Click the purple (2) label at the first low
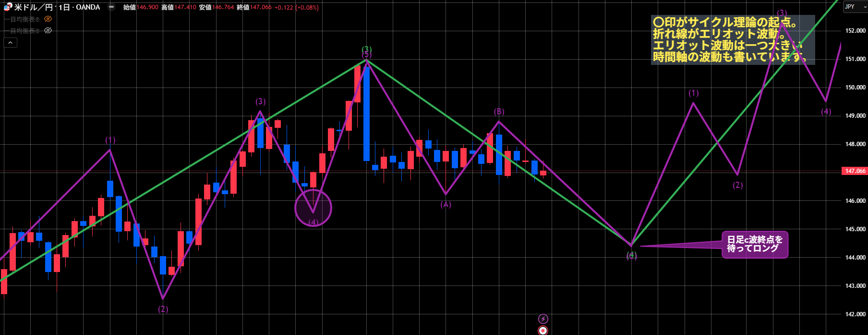 [x=163, y=309]
